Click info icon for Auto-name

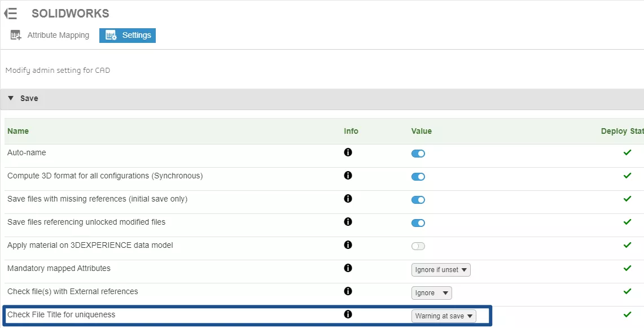(x=348, y=152)
